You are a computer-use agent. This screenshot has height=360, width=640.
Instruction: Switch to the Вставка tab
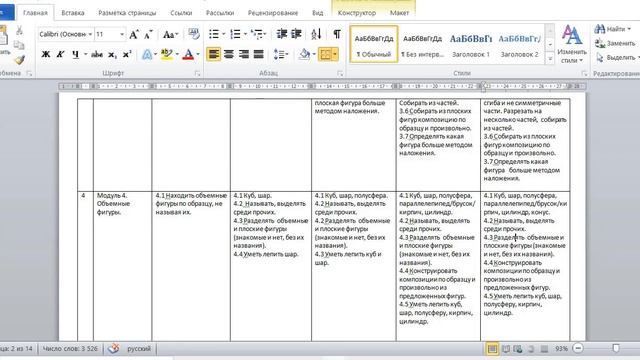point(73,13)
